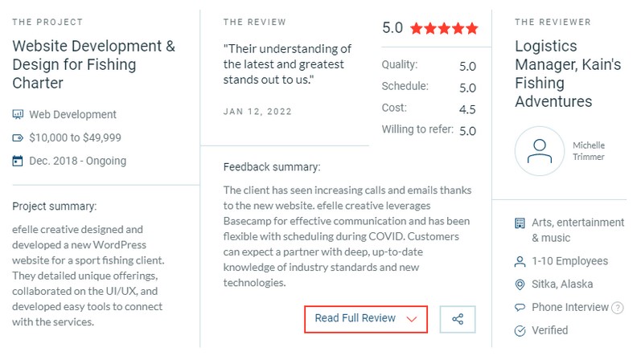Click the 5.0 overall rating score

point(392,28)
